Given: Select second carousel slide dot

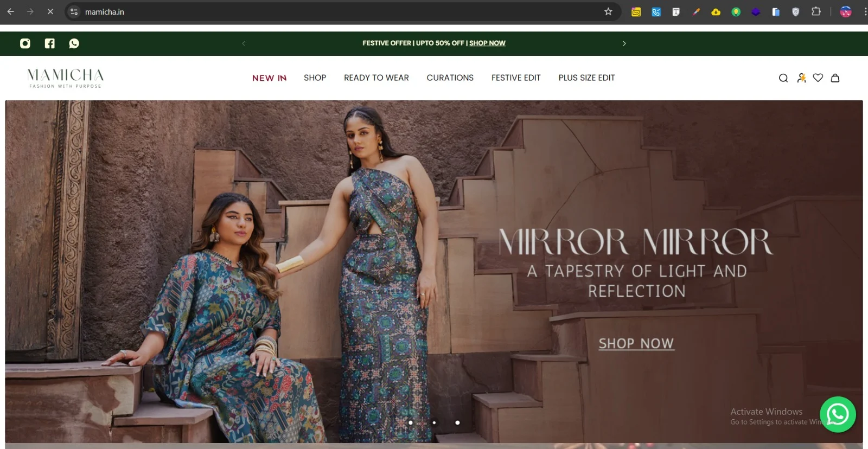Looking at the screenshot, I should click(434, 422).
